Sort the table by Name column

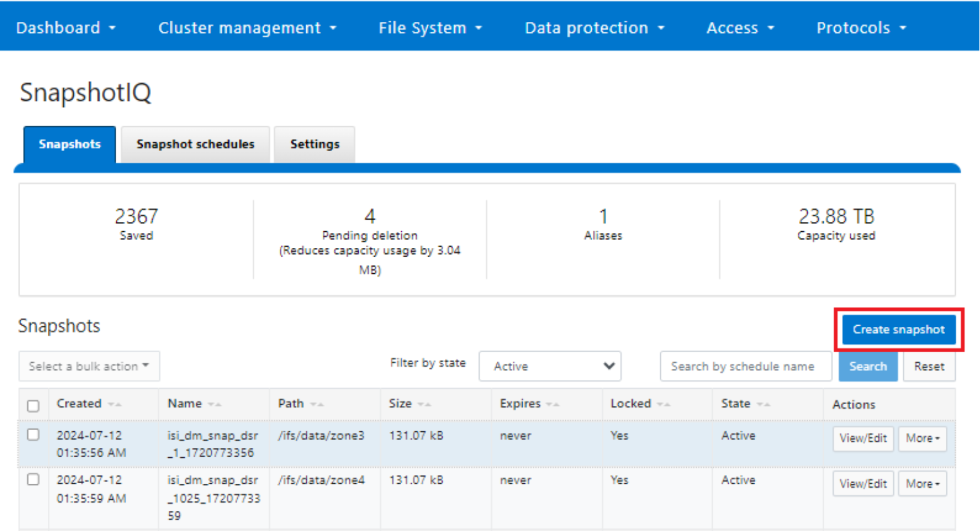(x=194, y=404)
